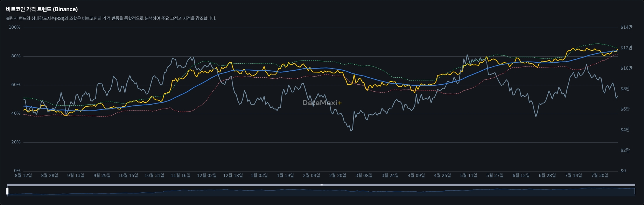Click the 9월 13일 date label

click(76, 176)
